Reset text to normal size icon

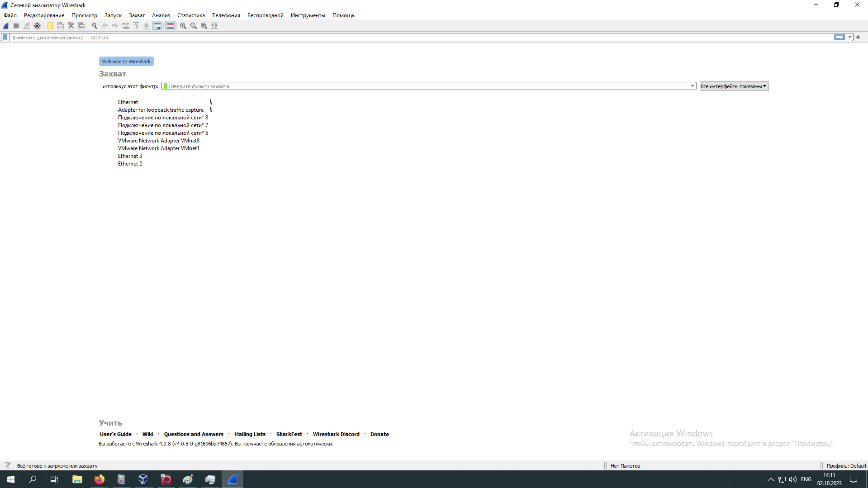204,26
